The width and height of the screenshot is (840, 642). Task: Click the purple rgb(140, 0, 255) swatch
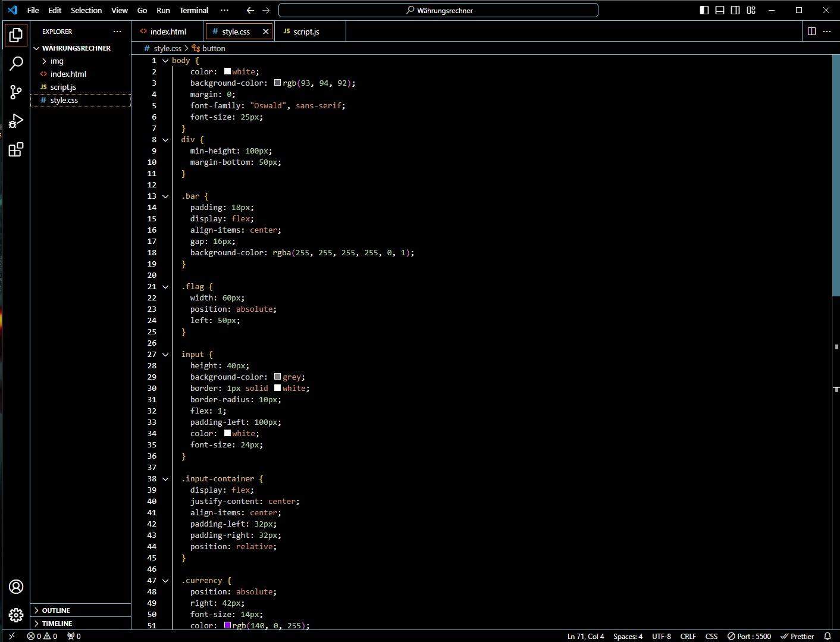coord(227,625)
